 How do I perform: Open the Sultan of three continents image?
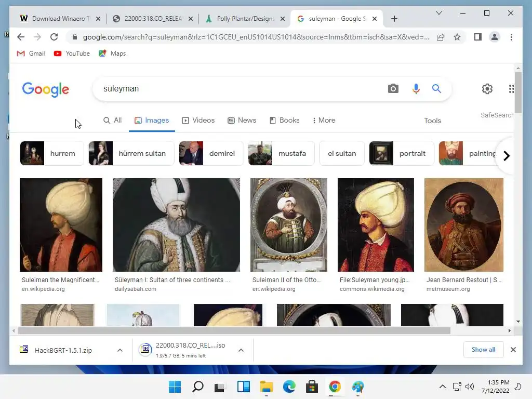tap(176, 224)
